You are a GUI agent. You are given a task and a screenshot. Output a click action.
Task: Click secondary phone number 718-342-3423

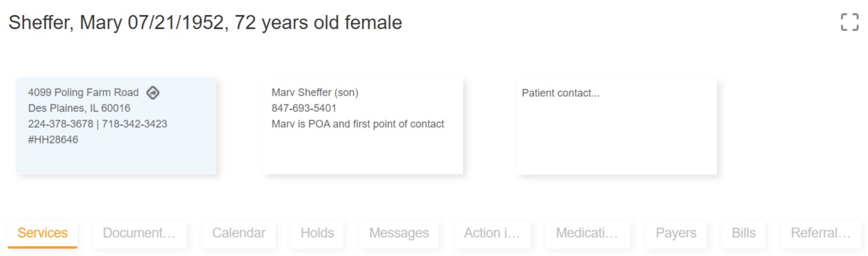[x=135, y=124]
